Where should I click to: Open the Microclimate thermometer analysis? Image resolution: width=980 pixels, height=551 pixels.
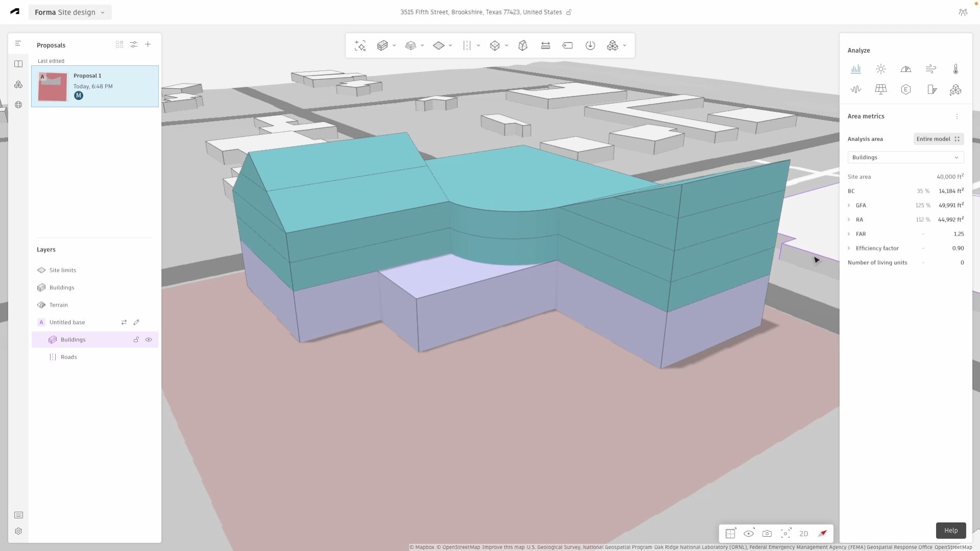[x=955, y=69]
